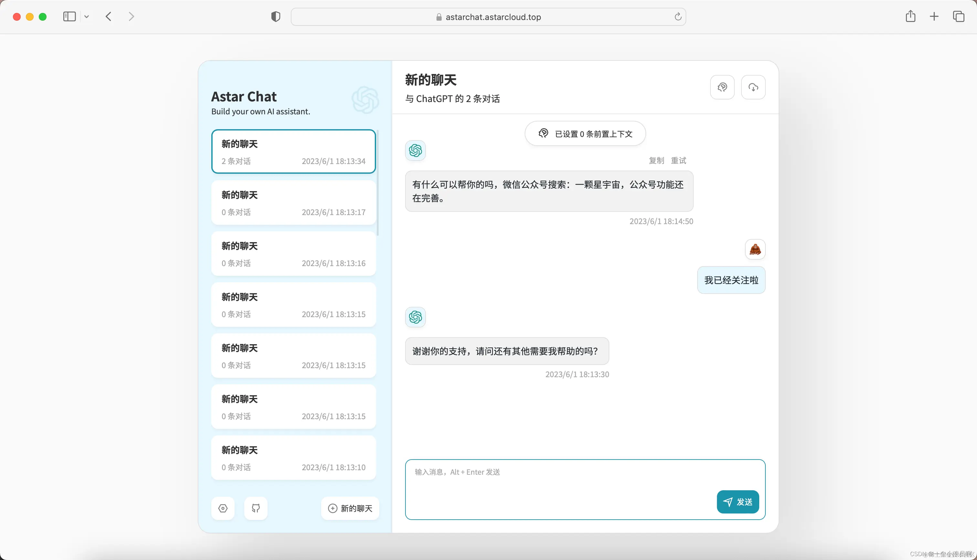Click the Astar Chat title in sidebar
The height and width of the screenshot is (560, 977).
point(244,97)
